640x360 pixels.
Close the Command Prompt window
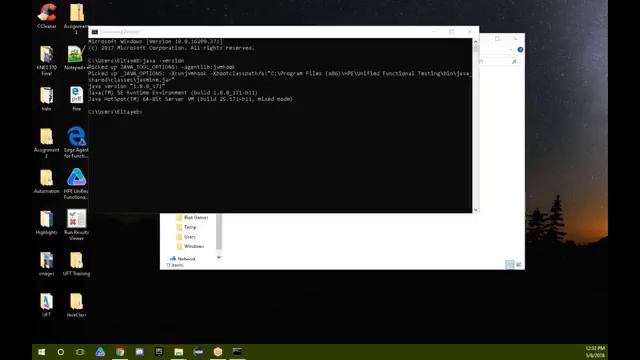[x=470, y=32]
